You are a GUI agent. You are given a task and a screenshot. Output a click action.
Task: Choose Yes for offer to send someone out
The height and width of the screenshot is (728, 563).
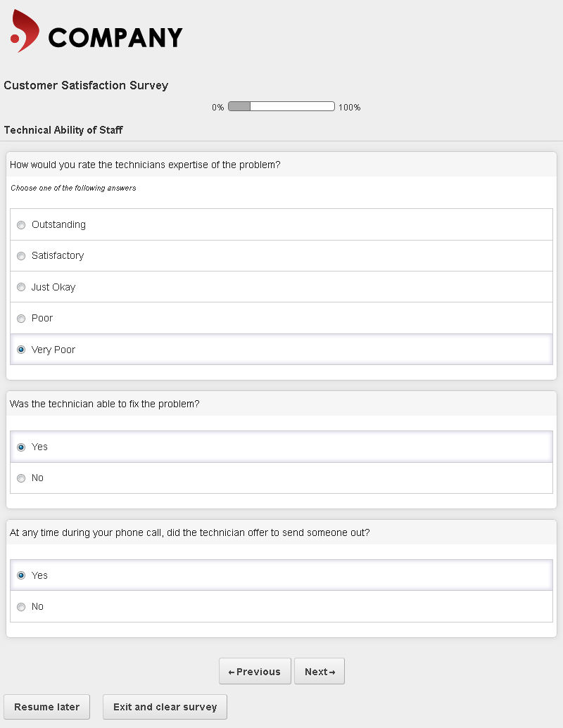(21, 575)
